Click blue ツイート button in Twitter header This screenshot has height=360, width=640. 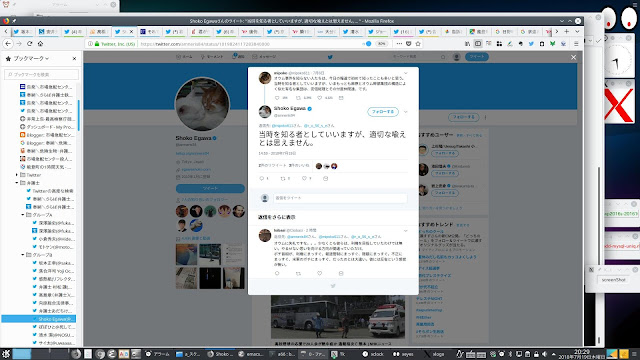(x=477, y=57)
